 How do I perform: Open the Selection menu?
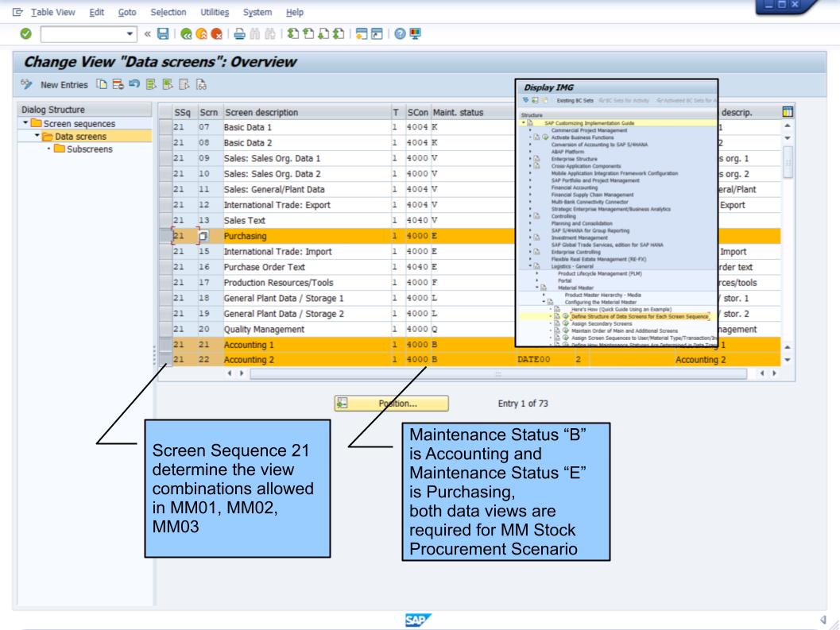click(168, 12)
